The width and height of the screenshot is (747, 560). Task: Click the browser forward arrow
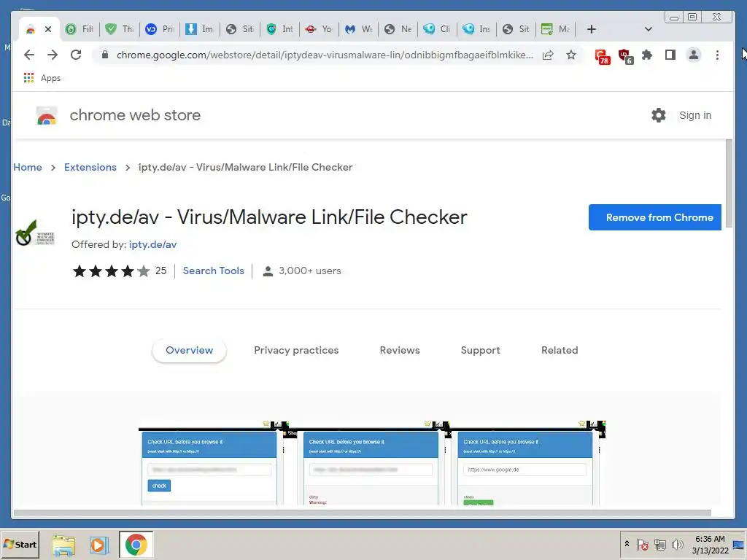coord(53,55)
